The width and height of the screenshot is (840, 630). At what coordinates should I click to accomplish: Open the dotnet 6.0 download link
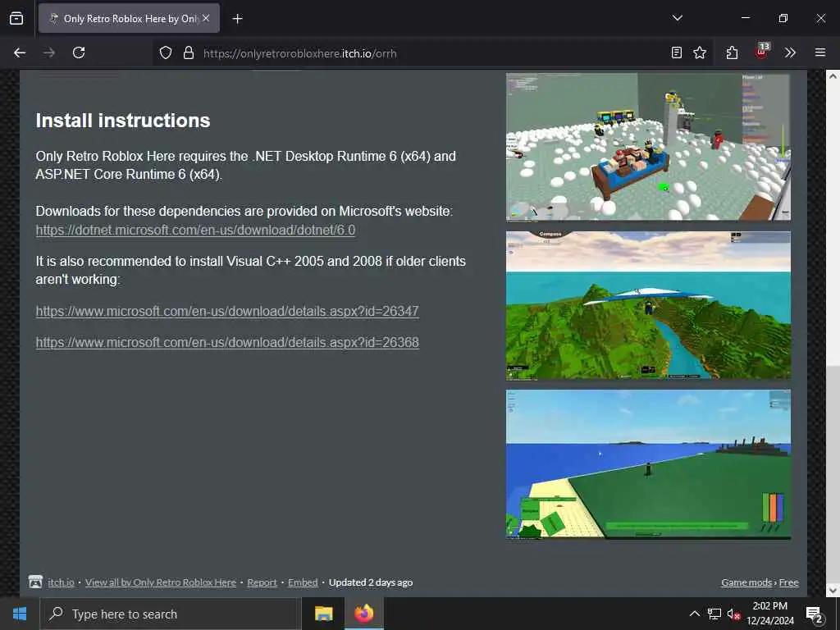click(x=195, y=230)
